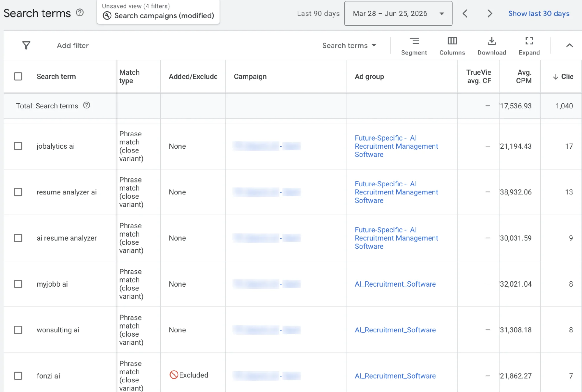
Task: Select the 'jobalytics ai' search term text
Action: pyautogui.click(x=56, y=146)
